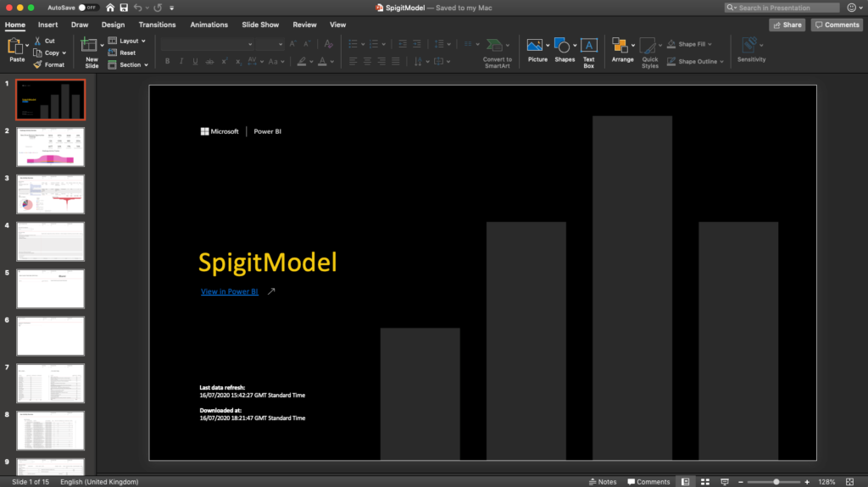
Task: Click the English (United Kingdom) language indicator
Action: coord(99,482)
